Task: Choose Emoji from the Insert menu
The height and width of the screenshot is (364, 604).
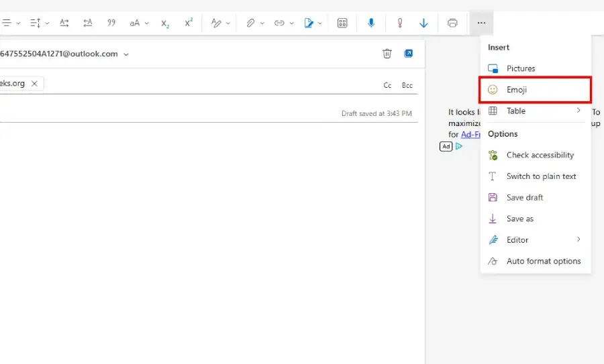Action: (x=536, y=90)
